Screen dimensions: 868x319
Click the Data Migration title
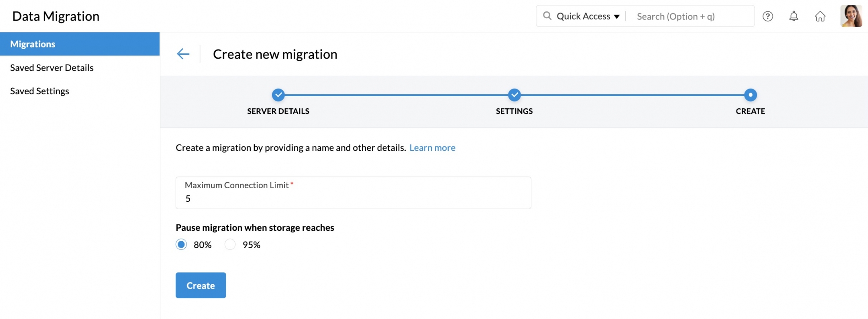click(56, 16)
